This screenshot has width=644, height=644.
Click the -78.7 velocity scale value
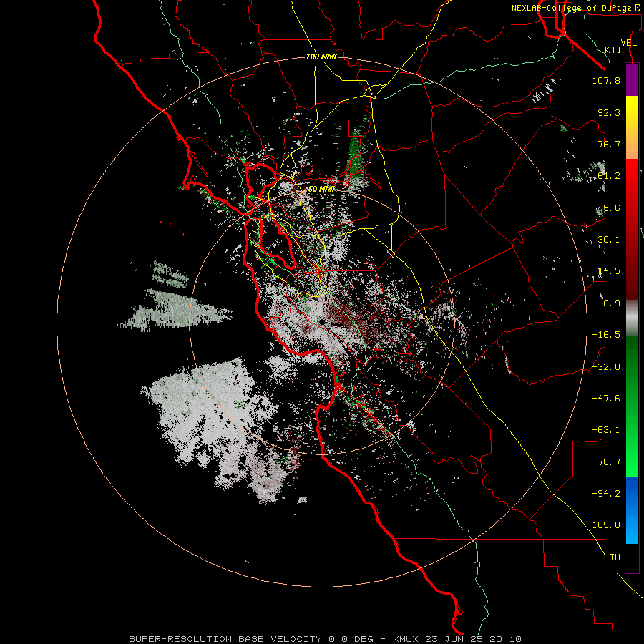606,462
